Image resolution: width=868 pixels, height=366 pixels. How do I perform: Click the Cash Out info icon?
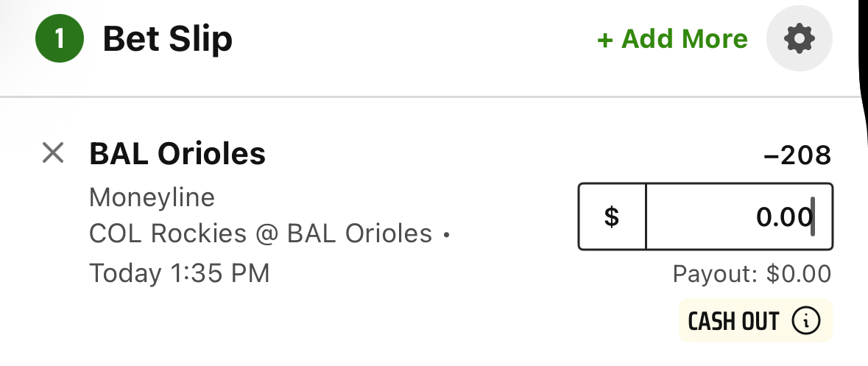click(x=805, y=321)
